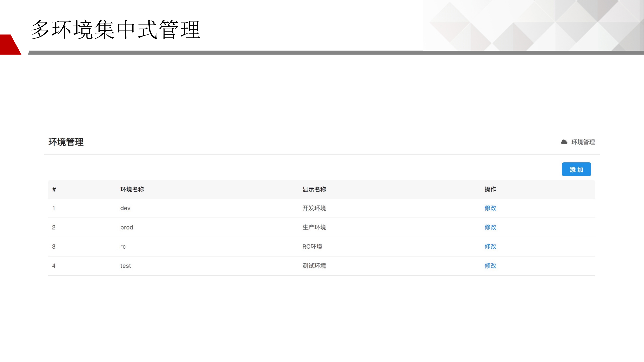Click the 添加 button to add environment
Image resolution: width=644 pixels, height=362 pixels.
[577, 169]
